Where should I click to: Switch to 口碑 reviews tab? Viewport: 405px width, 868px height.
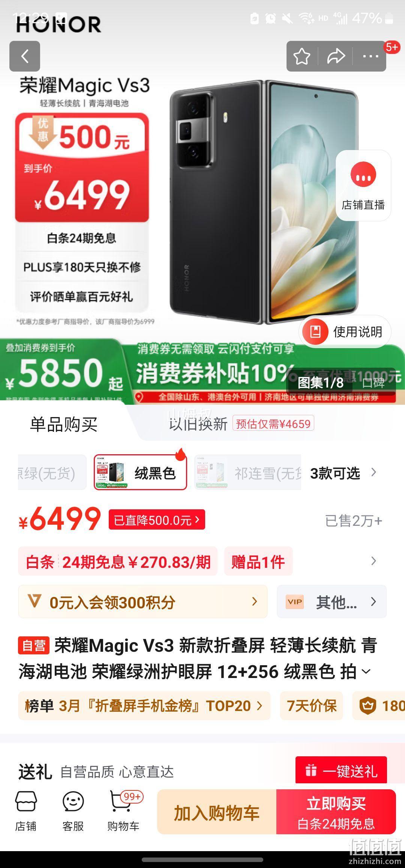[373, 383]
